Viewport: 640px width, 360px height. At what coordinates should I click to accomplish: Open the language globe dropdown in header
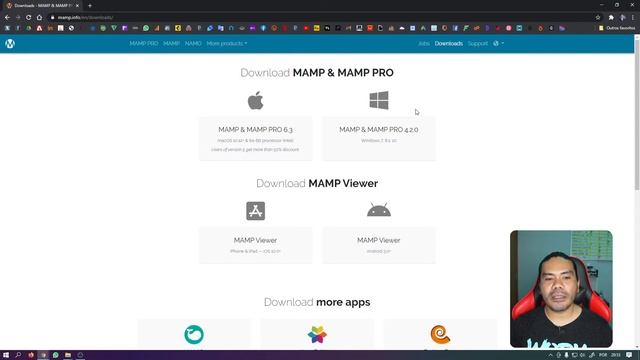click(498, 43)
